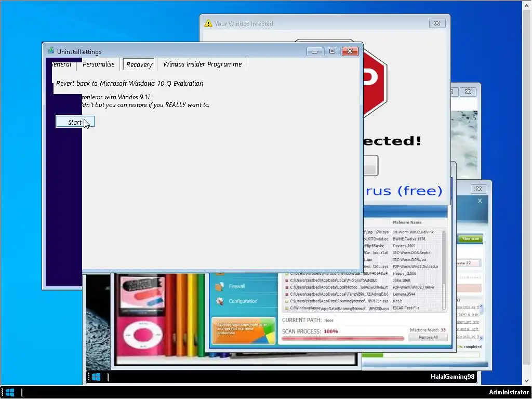532x399 pixels.
Task: Select the EICAR-Test-File malware name
Action: (x=406, y=308)
